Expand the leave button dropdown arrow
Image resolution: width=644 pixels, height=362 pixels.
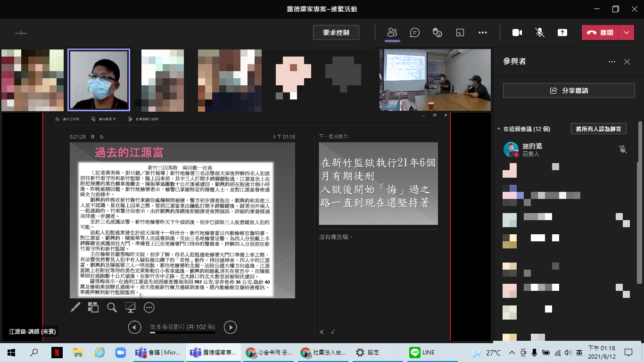pos(626,33)
